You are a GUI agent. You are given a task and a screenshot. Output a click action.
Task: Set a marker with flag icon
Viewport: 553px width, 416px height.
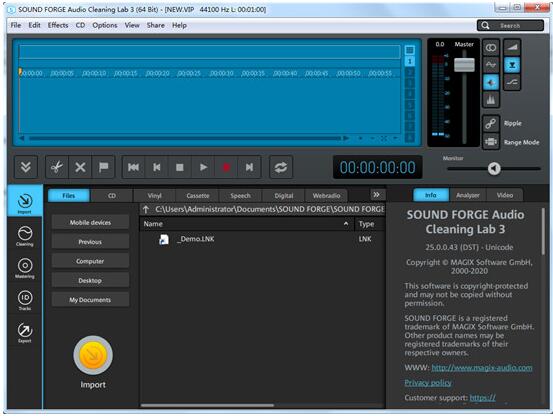[x=103, y=167]
